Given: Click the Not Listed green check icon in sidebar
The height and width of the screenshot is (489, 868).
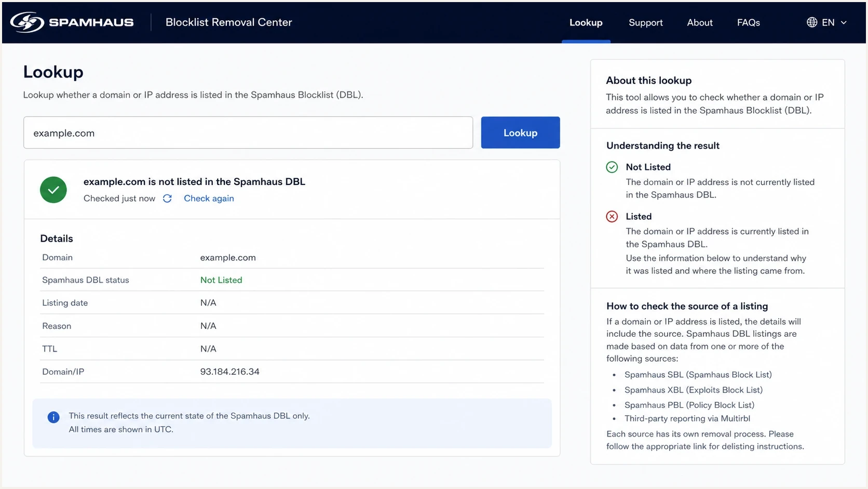Looking at the screenshot, I should pyautogui.click(x=612, y=167).
